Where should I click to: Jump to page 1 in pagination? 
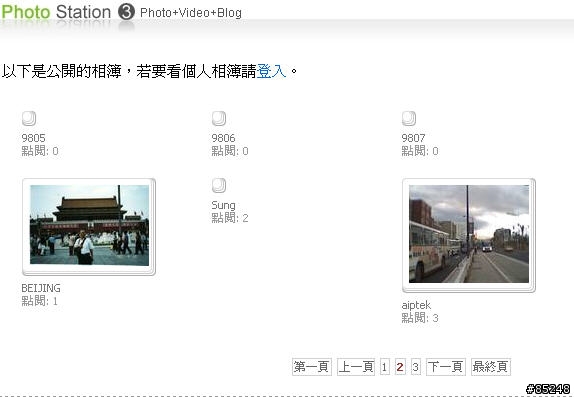tap(384, 367)
